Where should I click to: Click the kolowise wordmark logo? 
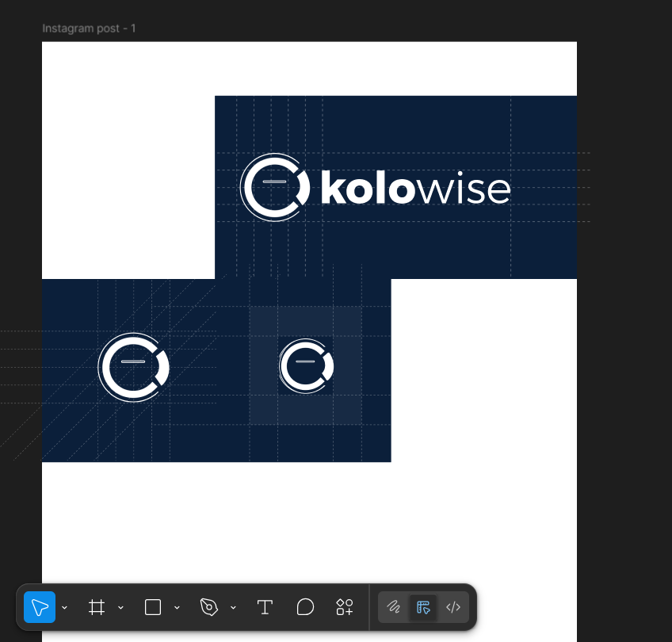pyautogui.click(x=416, y=188)
